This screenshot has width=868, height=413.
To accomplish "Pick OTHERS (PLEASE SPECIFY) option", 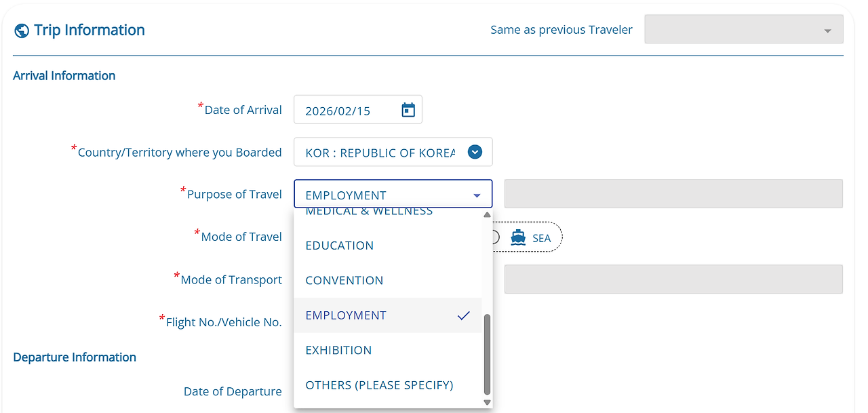I will click(379, 385).
